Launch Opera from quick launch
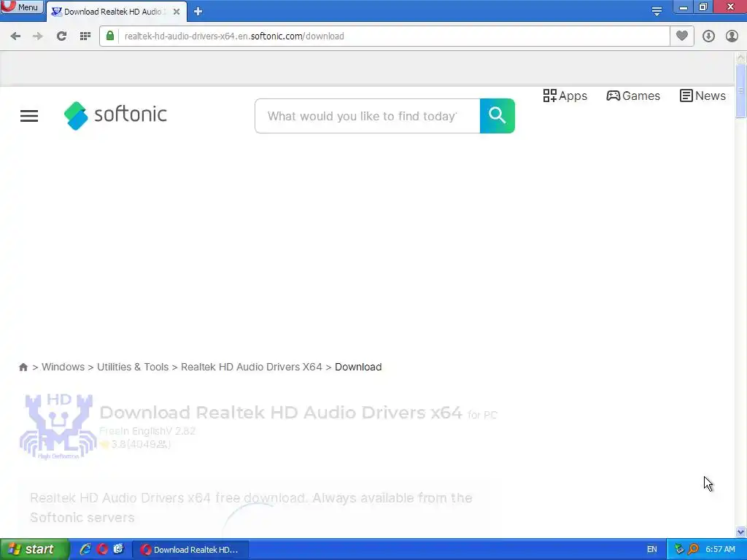The image size is (747, 560). click(x=102, y=550)
